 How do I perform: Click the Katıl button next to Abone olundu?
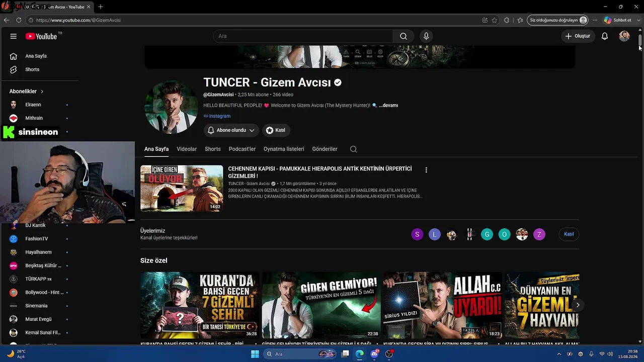pyautogui.click(x=276, y=130)
